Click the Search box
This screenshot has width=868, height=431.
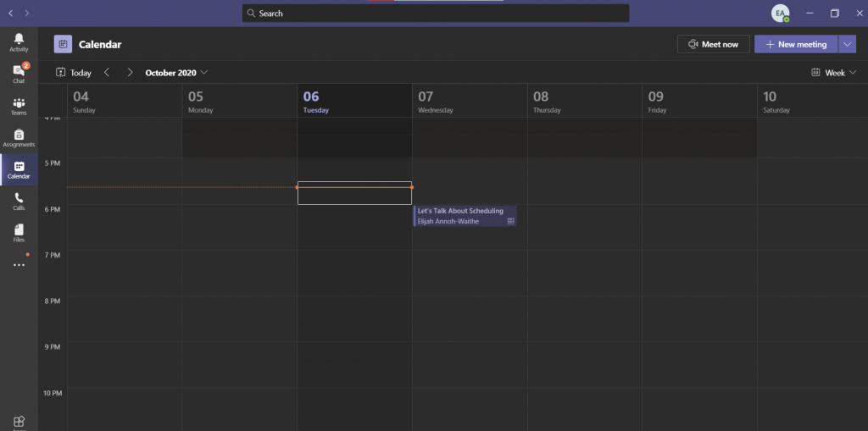[x=436, y=14]
